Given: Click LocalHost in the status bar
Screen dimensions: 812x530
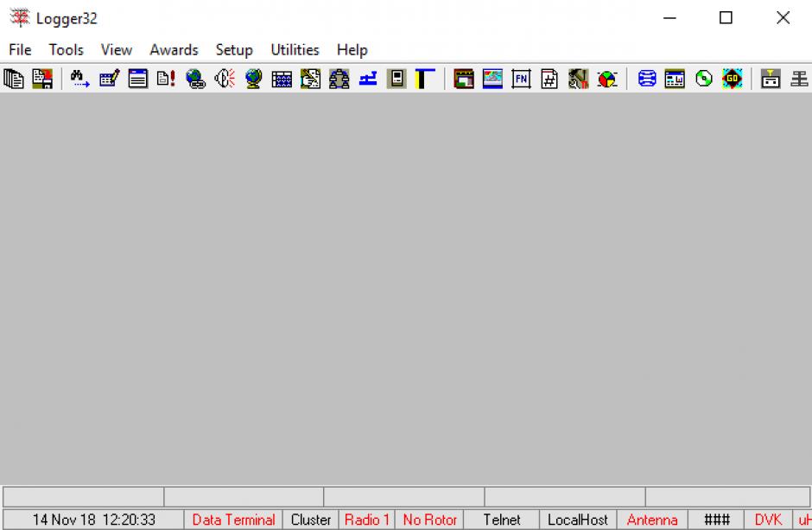Looking at the screenshot, I should (x=578, y=520).
